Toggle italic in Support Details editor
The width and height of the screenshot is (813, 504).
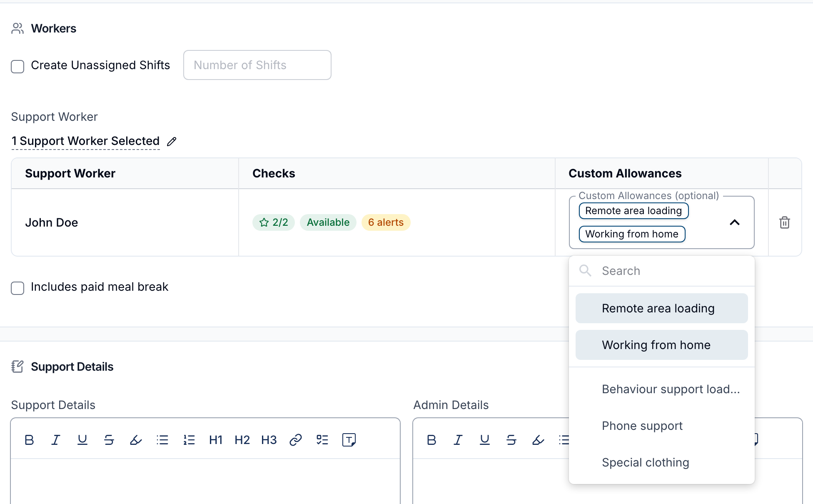pos(56,440)
